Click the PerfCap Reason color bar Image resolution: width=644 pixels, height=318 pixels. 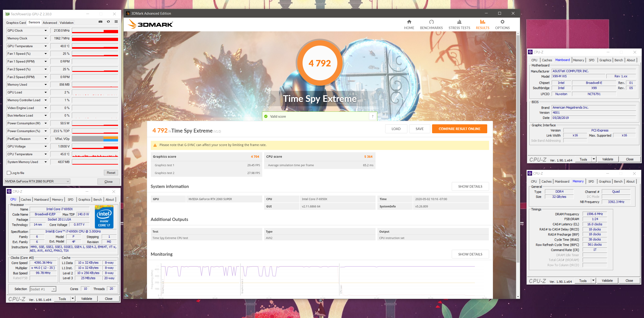pos(95,139)
